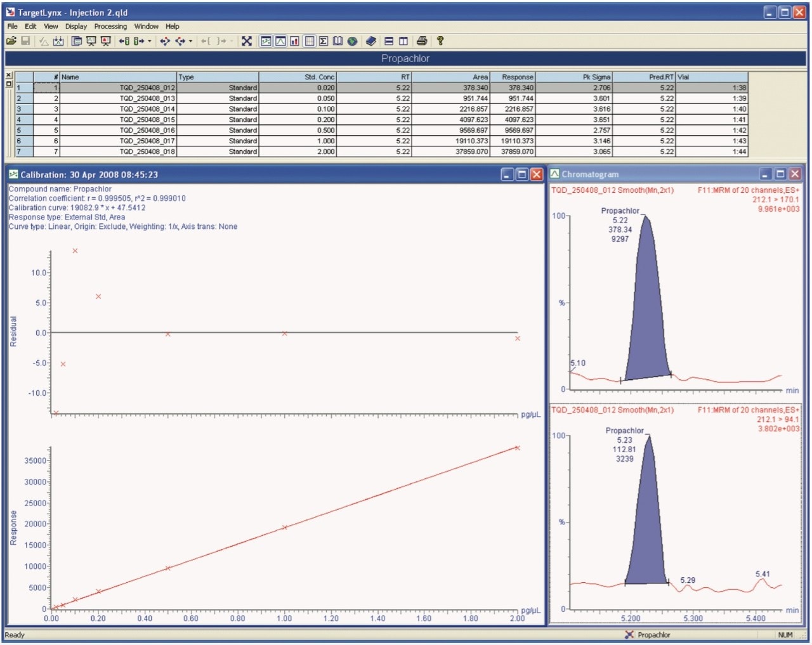The image size is (812, 645).
Task: Open dropdown arrow beside next vial icon
Action: [150, 41]
